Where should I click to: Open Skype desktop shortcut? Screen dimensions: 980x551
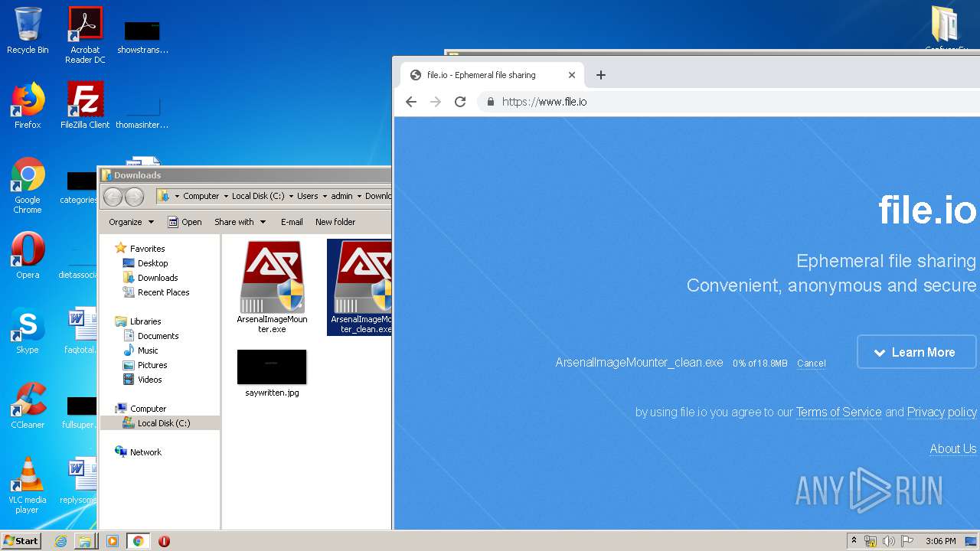pos(28,331)
